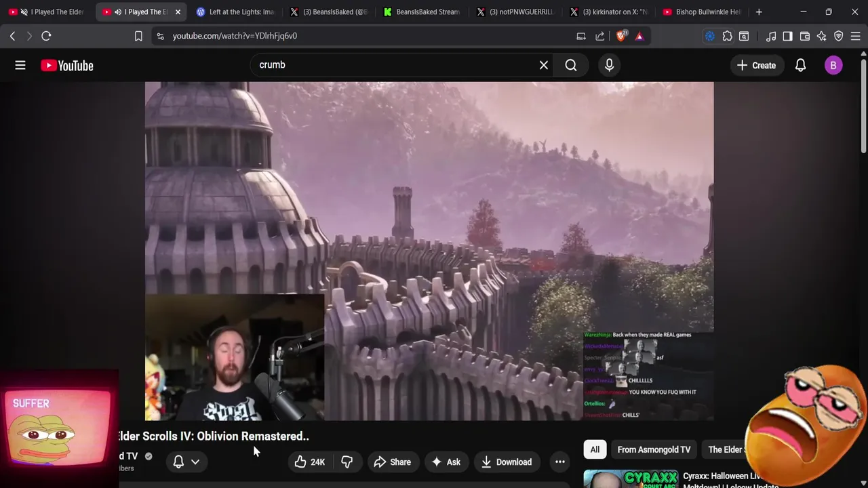
Task: Run search with the magnifier button
Action: [571, 65]
